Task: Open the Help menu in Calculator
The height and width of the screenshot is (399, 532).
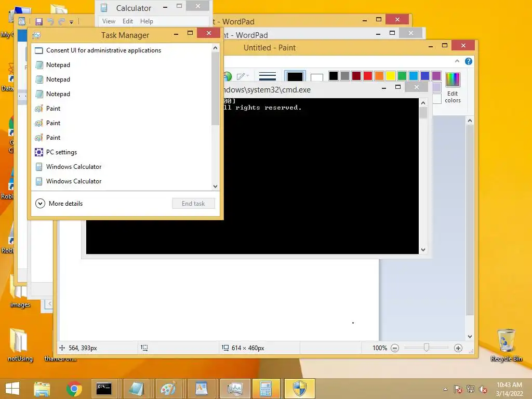Action: coord(147,21)
